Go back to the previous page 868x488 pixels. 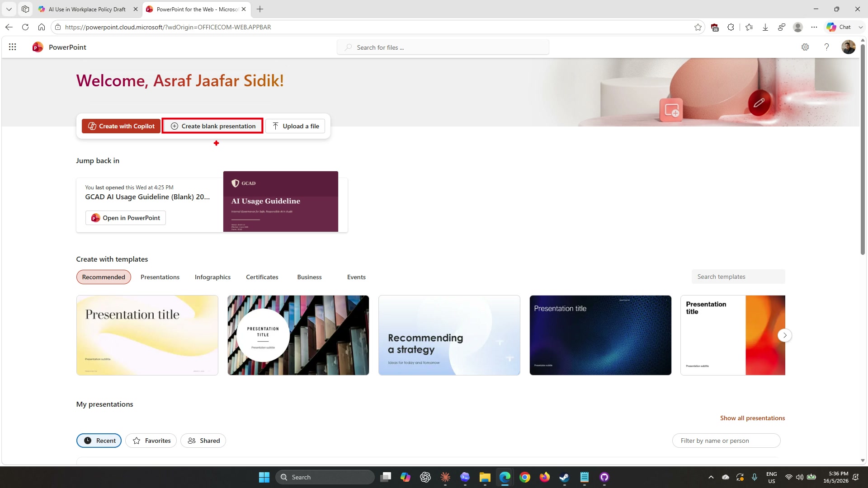(9, 27)
